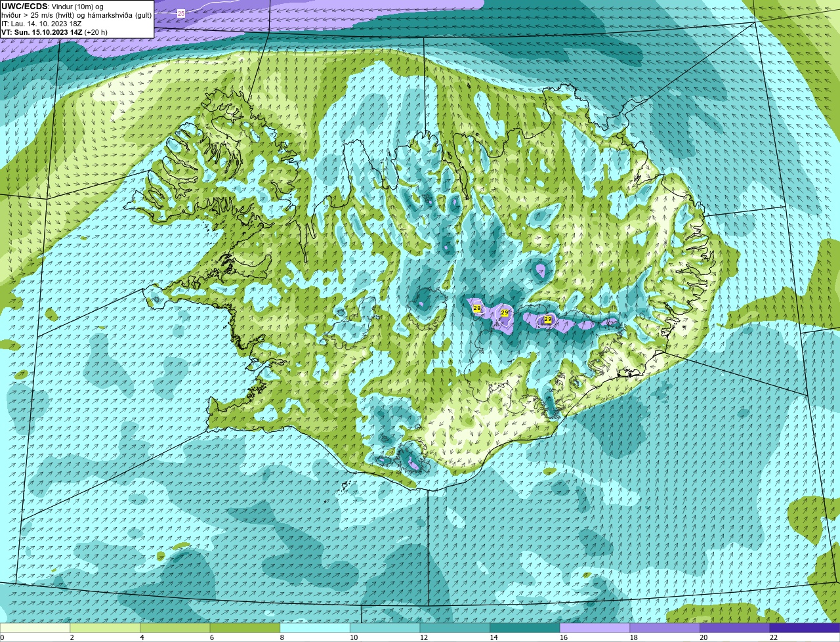
Task: Click the 'UWC/ECDS: Vindur (10m) og' title line
Action: 52,7
